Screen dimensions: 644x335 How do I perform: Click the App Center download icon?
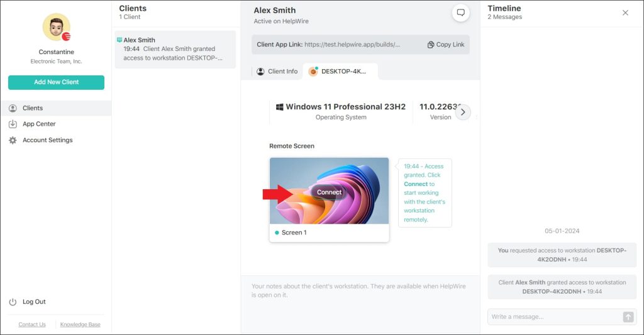pyautogui.click(x=13, y=124)
